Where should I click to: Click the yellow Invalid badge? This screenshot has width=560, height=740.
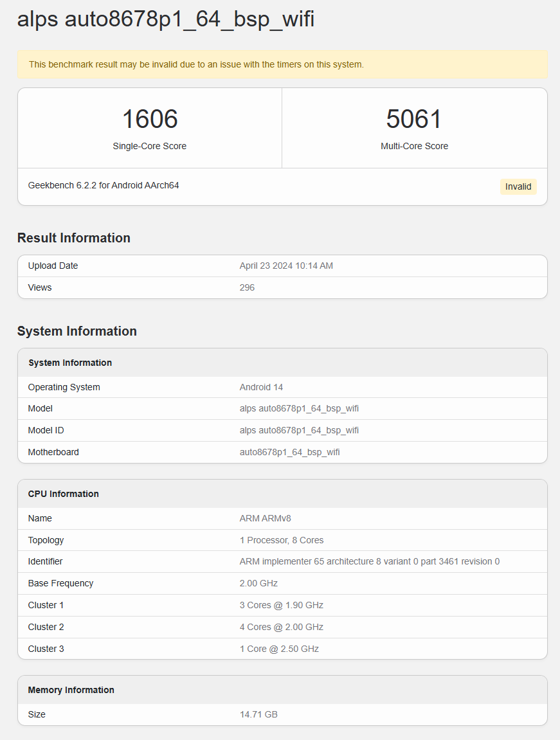point(518,186)
